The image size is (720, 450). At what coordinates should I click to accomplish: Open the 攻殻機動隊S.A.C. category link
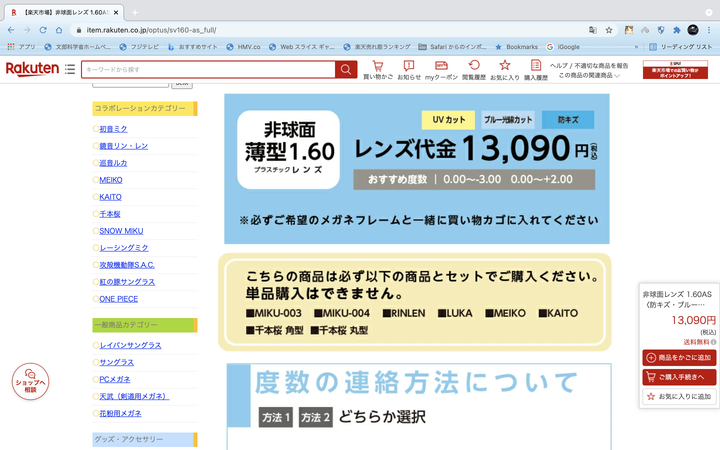point(127,265)
